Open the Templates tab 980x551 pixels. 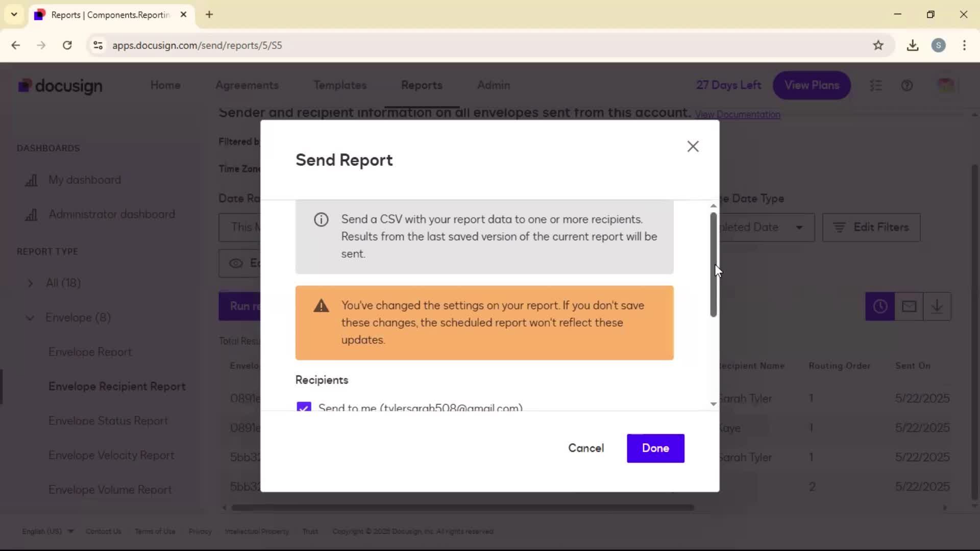click(x=340, y=85)
